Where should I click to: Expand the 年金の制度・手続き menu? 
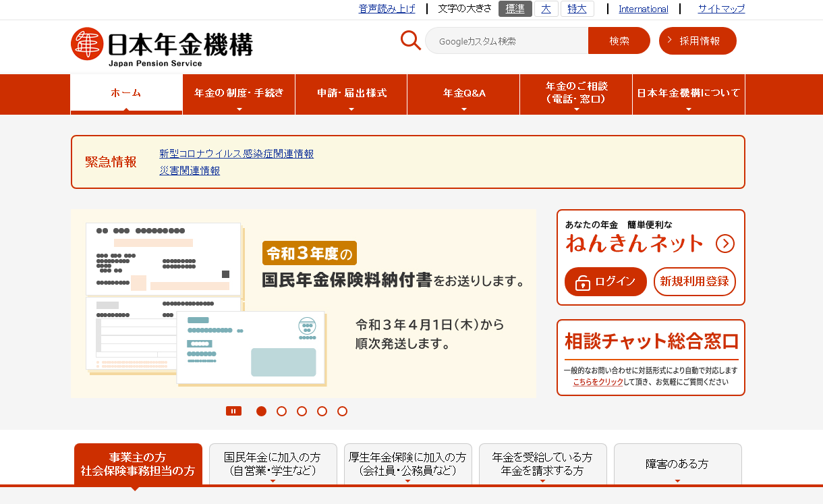239,94
